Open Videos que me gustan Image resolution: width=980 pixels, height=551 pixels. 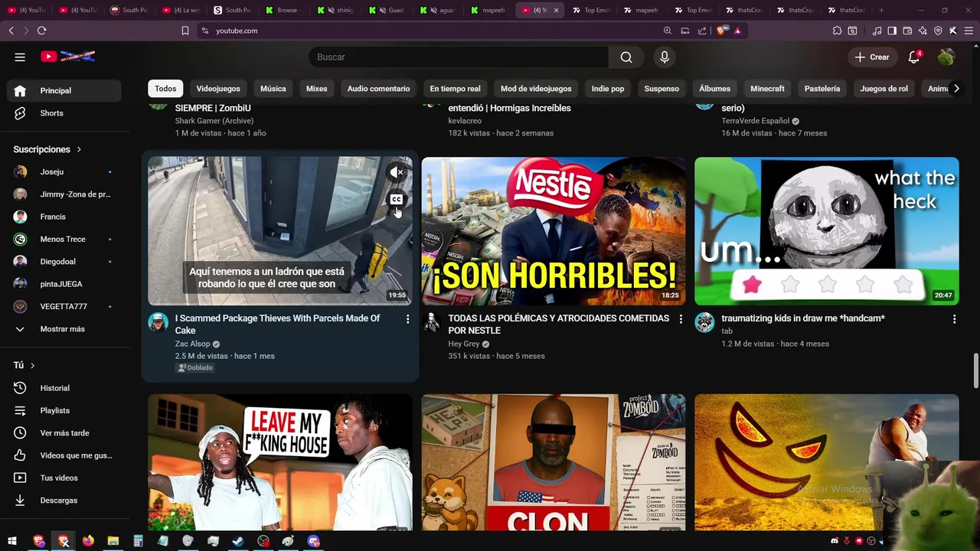[64, 455]
